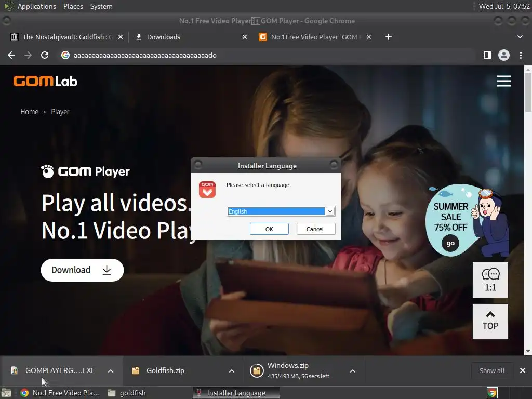
Task: Expand options for Goldfish.zip download
Action: point(232,371)
